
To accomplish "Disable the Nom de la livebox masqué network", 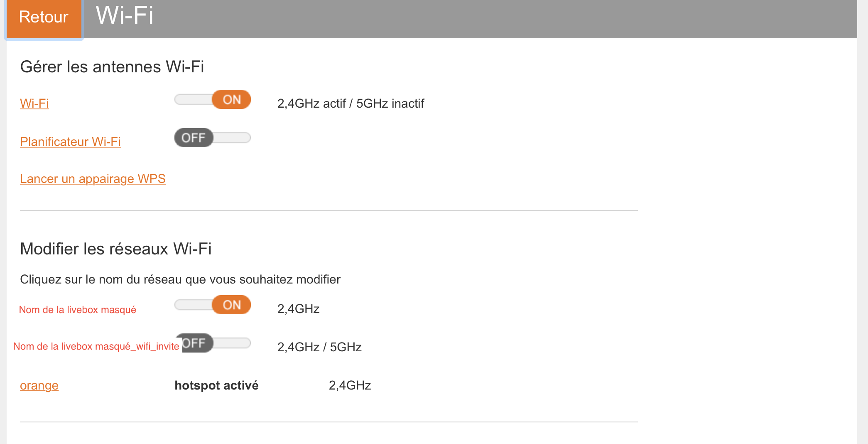I will tap(212, 305).
